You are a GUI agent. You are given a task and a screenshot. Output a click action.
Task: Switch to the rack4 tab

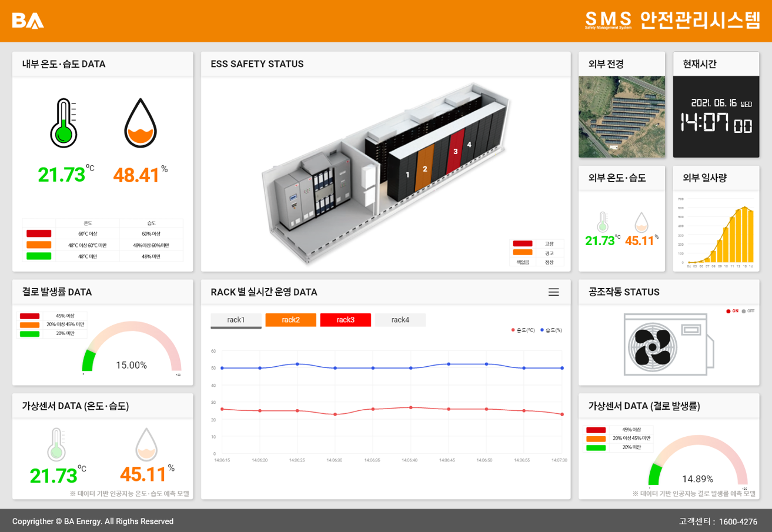click(400, 320)
